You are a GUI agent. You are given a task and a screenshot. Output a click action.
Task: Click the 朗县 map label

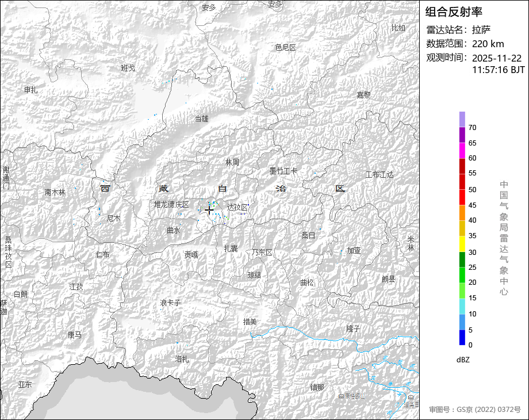tap(388, 279)
